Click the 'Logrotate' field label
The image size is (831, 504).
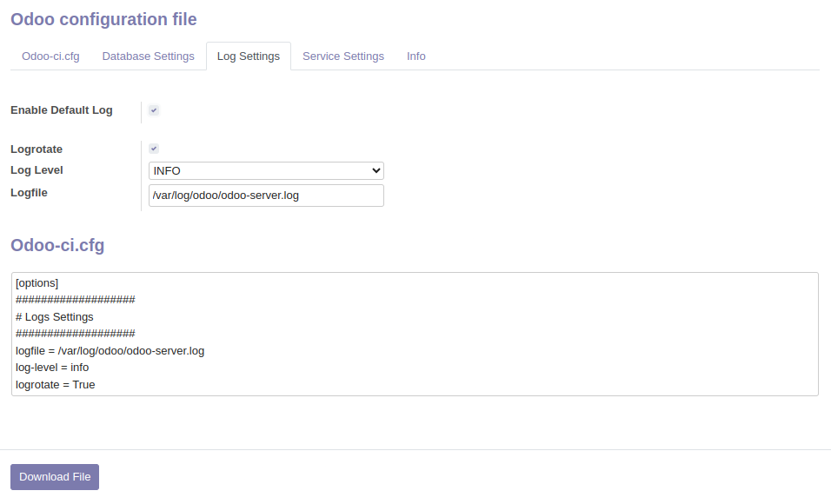pos(37,149)
